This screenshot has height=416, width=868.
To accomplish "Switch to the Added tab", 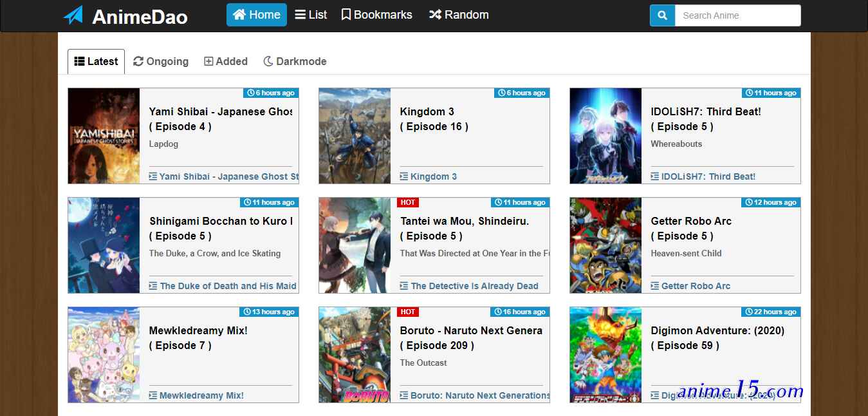I will [226, 62].
